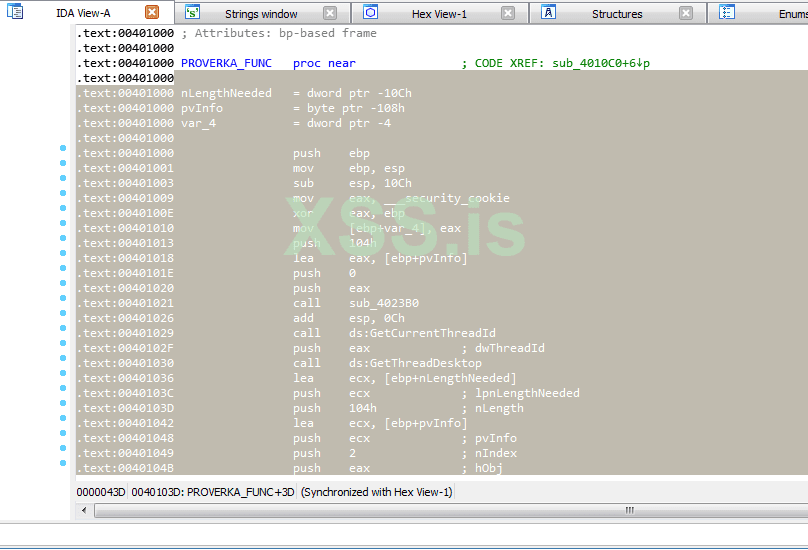
Task: Click the sub esp, 10Ch instruction
Action: (352, 183)
